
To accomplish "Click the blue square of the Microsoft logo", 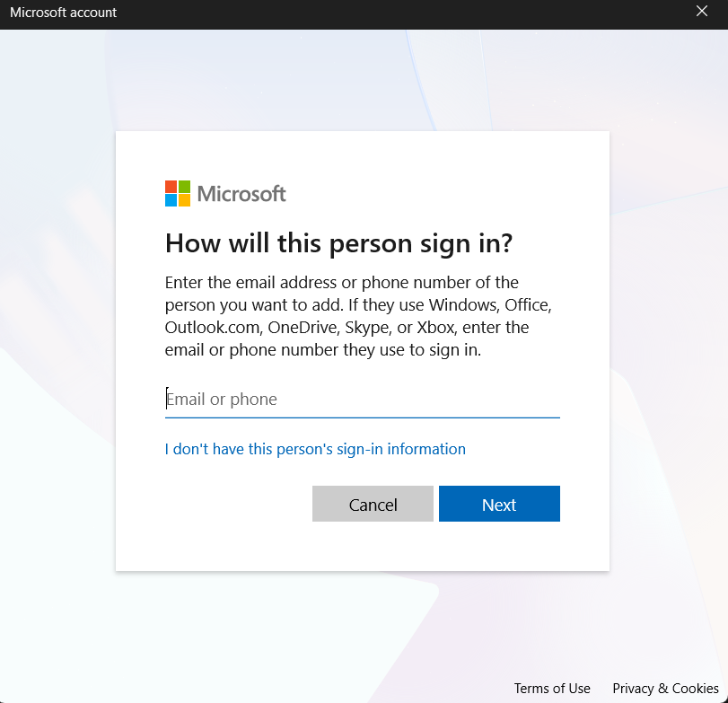I will click(x=171, y=200).
